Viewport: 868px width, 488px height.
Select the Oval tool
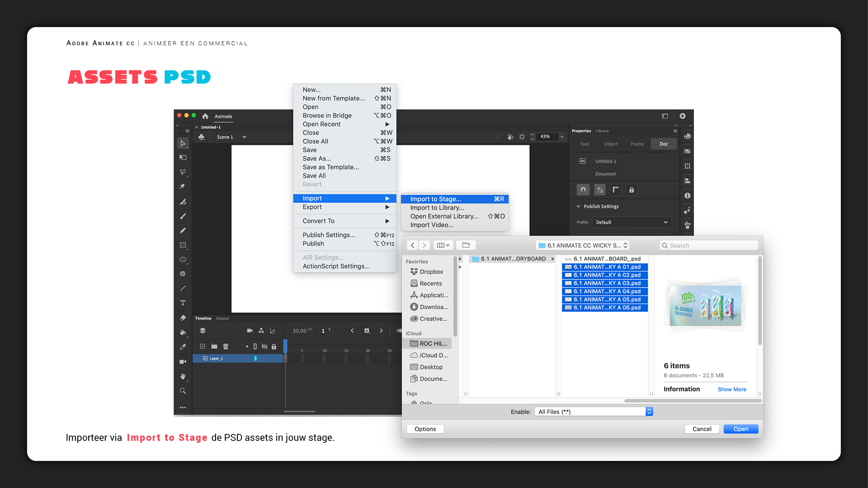click(x=183, y=260)
